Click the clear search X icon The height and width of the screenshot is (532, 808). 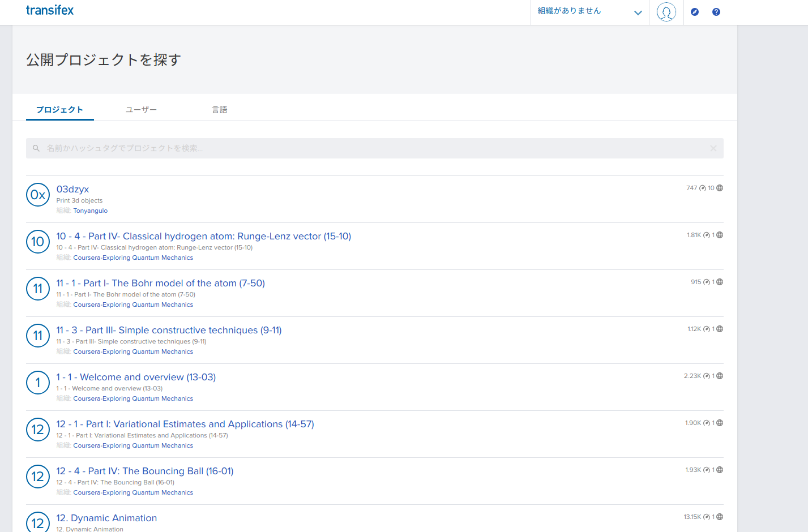(713, 148)
